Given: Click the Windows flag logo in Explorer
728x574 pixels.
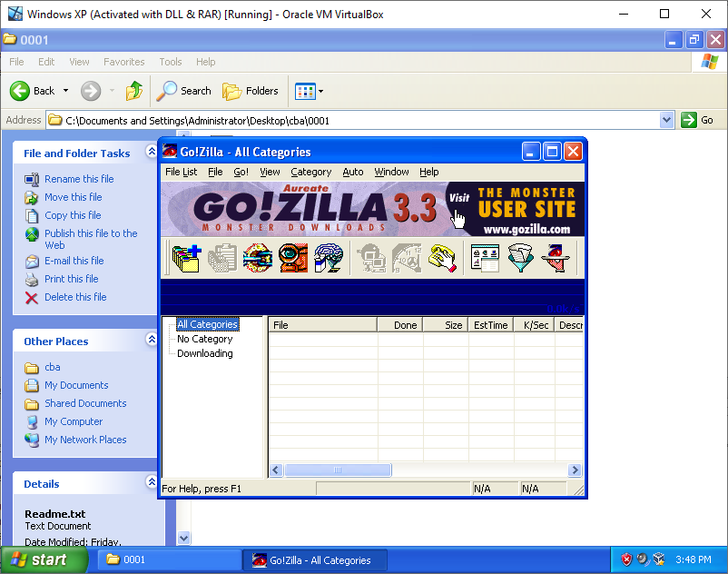Looking at the screenshot, I should click(x=710, y=61).
